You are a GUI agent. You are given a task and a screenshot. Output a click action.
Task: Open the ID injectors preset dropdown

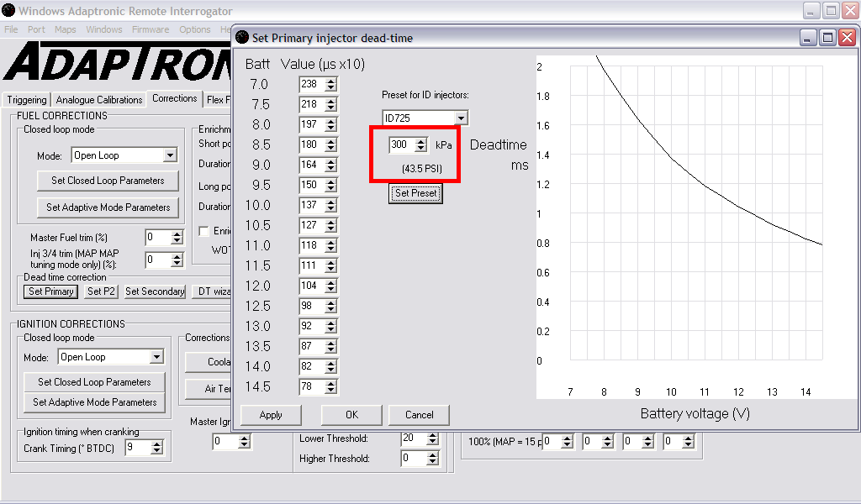point(460,118)
